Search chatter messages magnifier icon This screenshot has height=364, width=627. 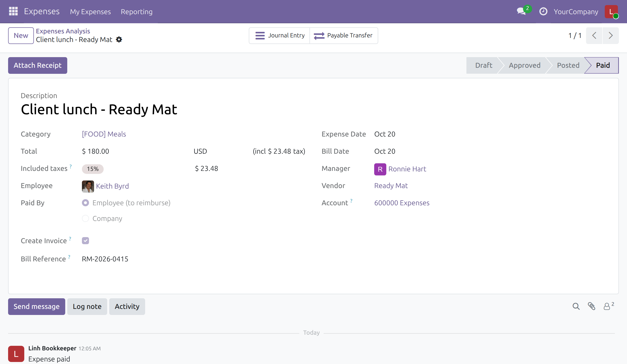pos(576,306)
